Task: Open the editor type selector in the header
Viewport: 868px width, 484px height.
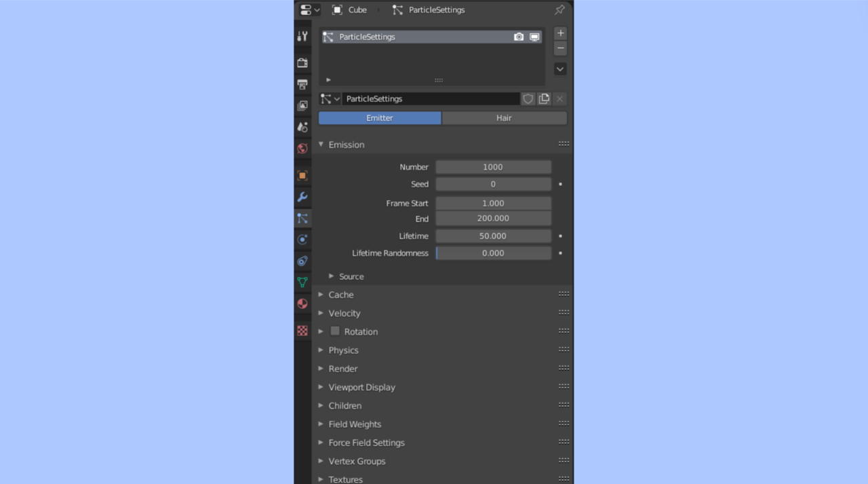Action: tap(309, 10)
